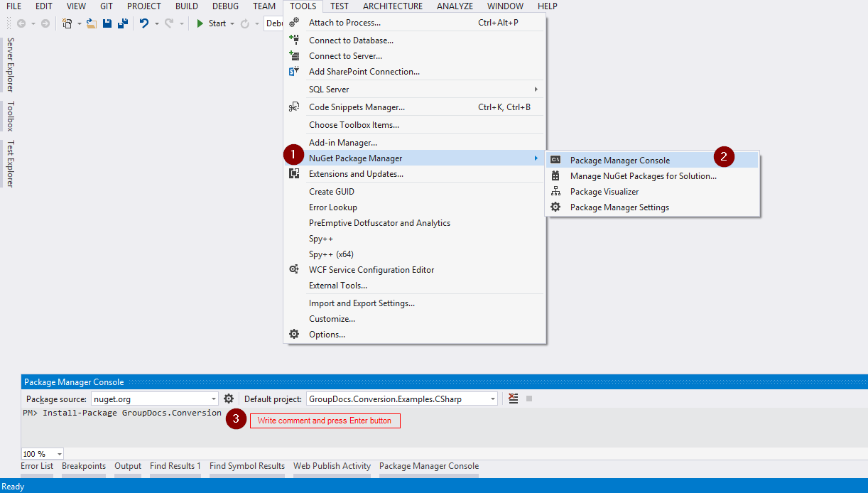Viewport: 868px width, 493px height.
Task: Switch to the Output tab
Action: [x=128, y=466]
